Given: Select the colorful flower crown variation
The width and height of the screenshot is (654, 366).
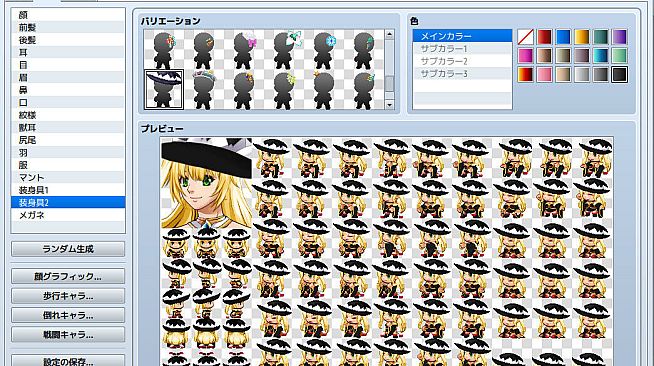Looking at the screenshot, I should pyautogui.click(x=204, y=90).
